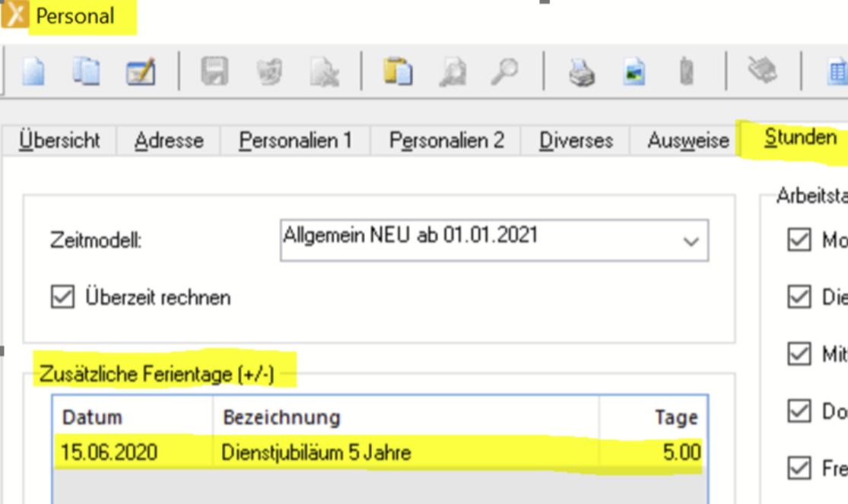Select the Adresse tab
This screenshot has width=848, height=504.
coord(169,141)
